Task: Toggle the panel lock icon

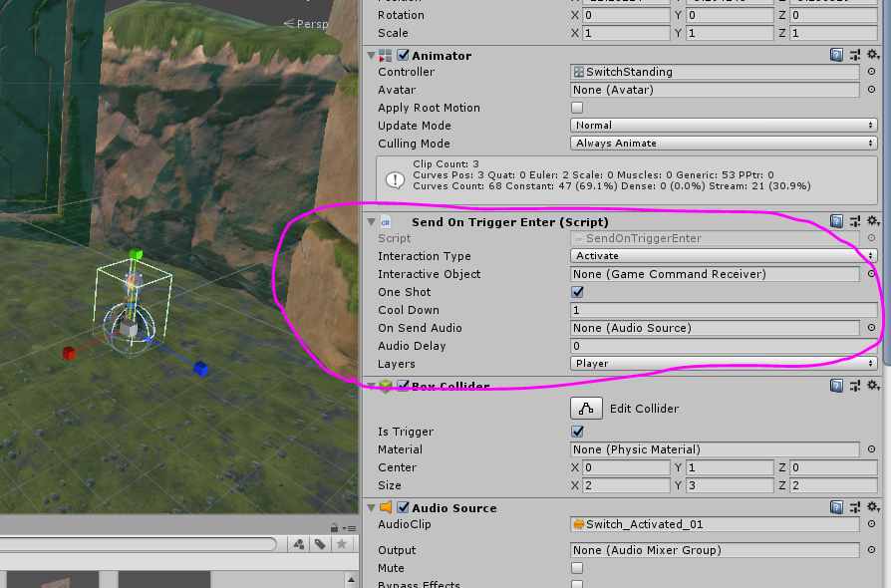Action: (334, 528)
